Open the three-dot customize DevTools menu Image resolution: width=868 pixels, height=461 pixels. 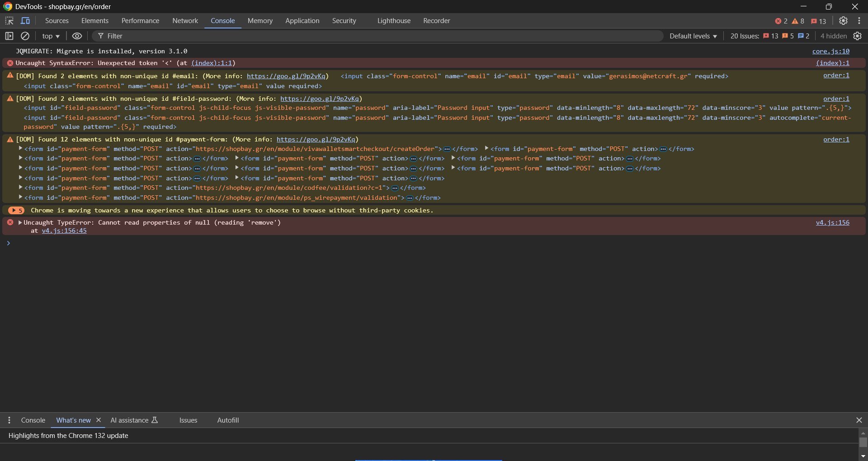[859, 21]
